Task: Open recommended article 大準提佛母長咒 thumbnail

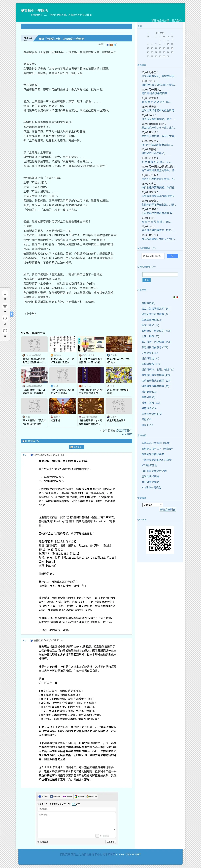Action: click(119, 344)
